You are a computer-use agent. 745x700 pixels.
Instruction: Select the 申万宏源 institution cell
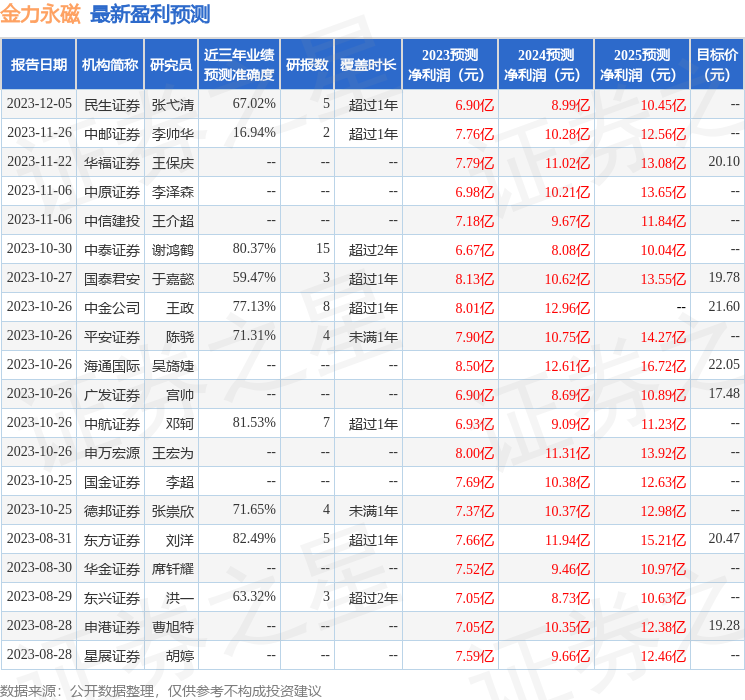[x=112, y=453]
